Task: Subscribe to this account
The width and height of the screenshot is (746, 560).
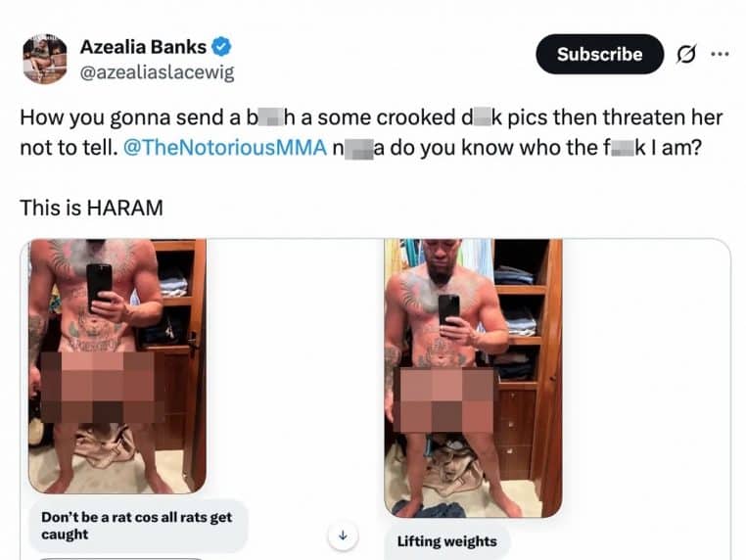Action: [x=599, y=54]
